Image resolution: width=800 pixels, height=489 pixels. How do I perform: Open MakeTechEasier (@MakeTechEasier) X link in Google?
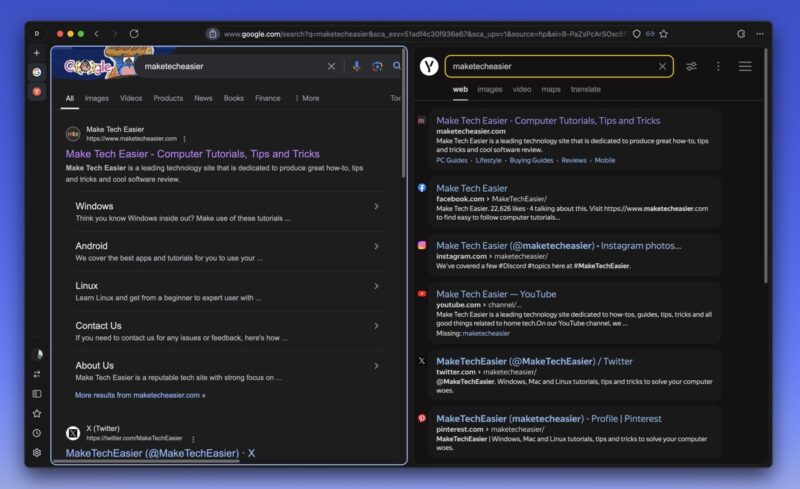(160, 453)
